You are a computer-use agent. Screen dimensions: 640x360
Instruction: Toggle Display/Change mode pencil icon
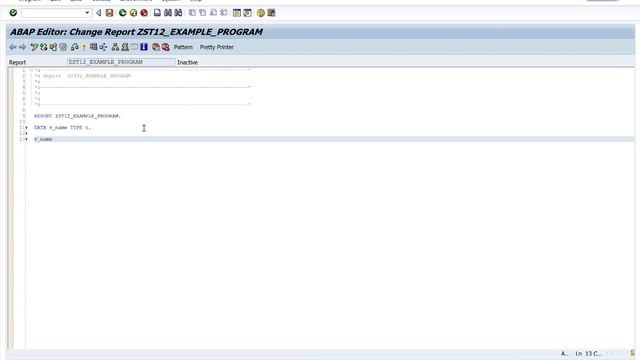coord(34,47)
